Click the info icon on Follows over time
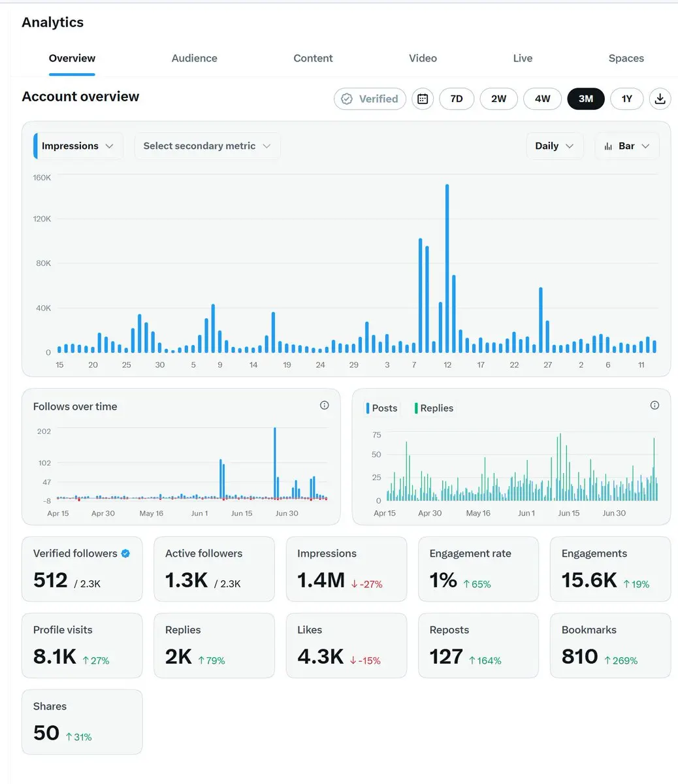678x784 pixels. click(x=325, y=406)
